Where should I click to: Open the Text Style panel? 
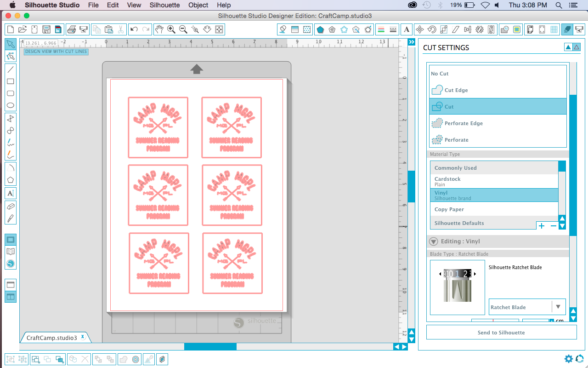[x=407, y=29]
